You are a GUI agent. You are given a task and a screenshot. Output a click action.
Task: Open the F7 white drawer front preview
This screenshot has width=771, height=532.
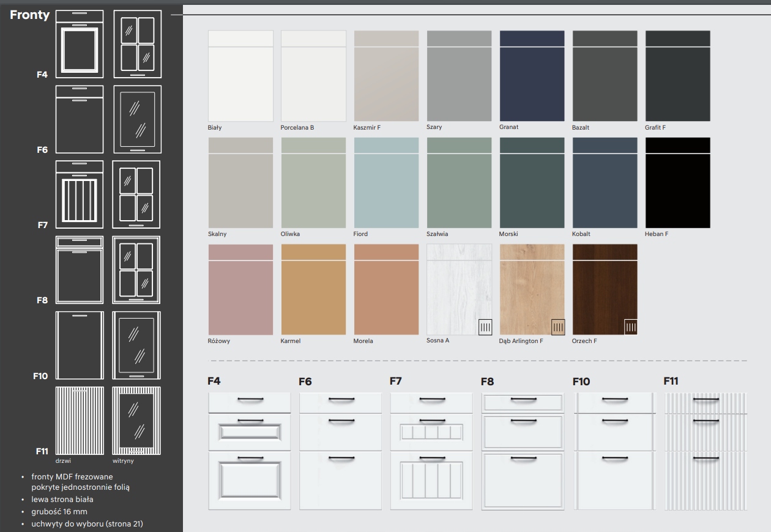(431, 451)
